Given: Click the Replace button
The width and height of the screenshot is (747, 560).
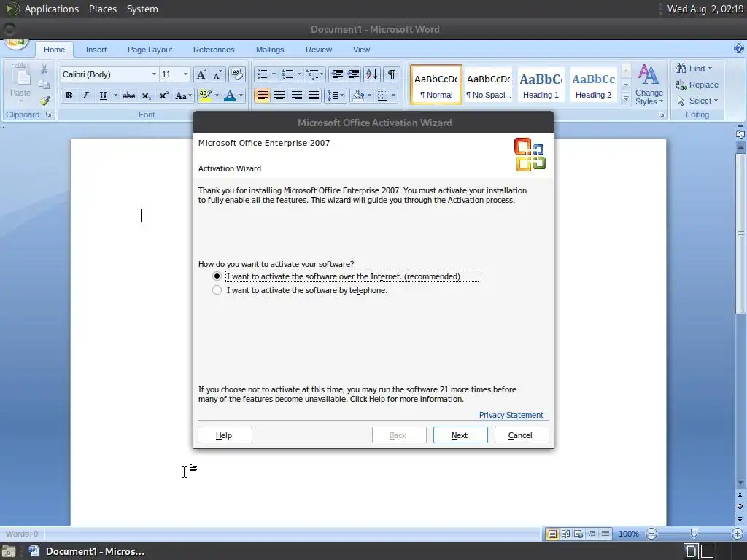Looking at the screenshot, I should click(x=697, y=85).
